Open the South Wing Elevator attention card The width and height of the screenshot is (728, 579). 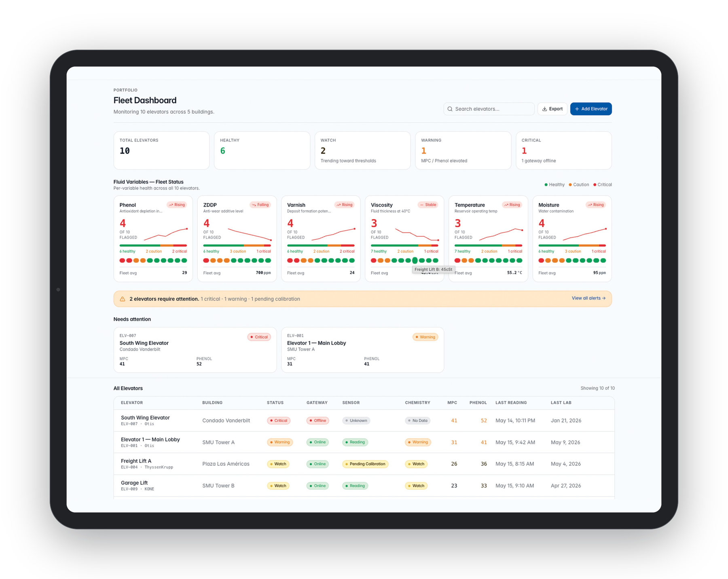[195, 350]
